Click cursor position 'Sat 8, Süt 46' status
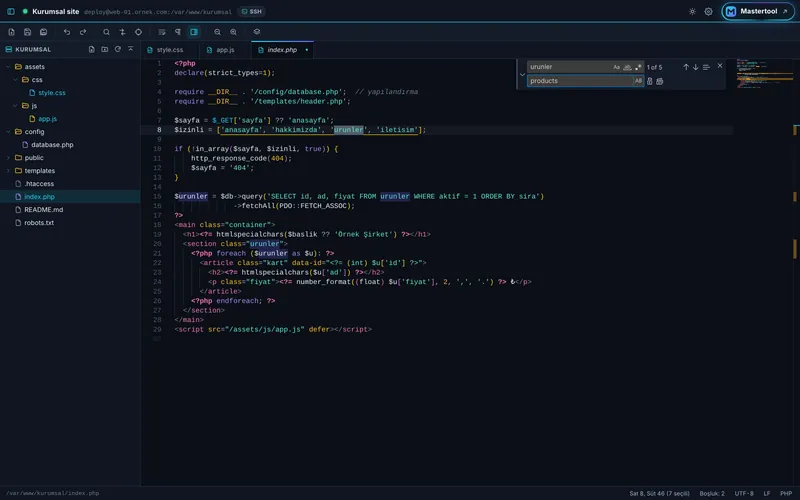Image resolution: width=800 pixels, height=500 pixels. pos(659,494)
